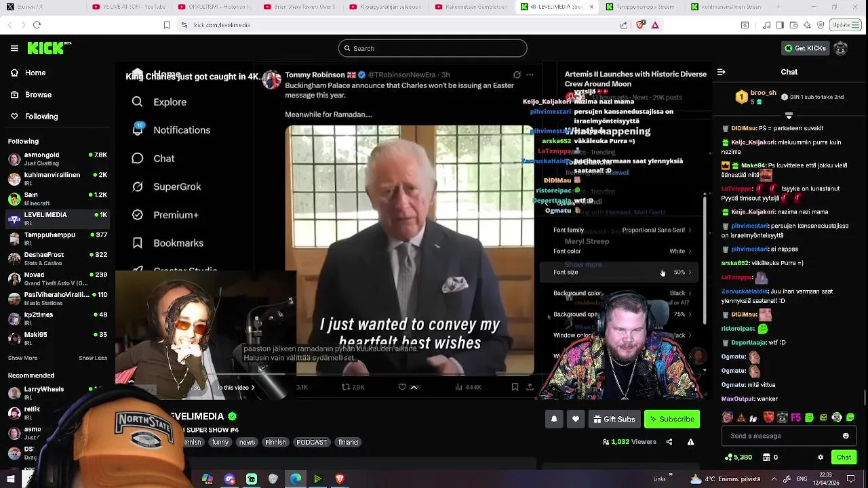Select followed channel asmongold
This screenshot has height=488, width=868.
click(58, 159)
